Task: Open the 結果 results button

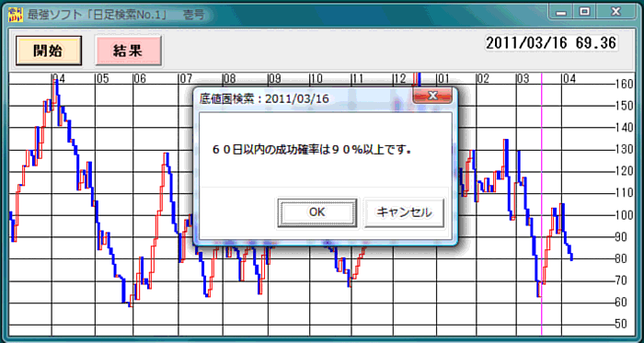Action: click(x=128, y=51)
